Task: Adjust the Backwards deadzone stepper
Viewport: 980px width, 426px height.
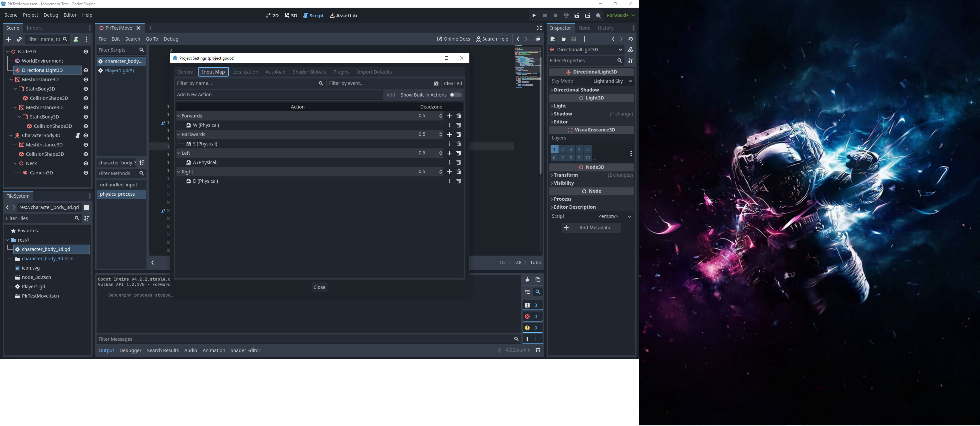Action: tap(440, 135)
